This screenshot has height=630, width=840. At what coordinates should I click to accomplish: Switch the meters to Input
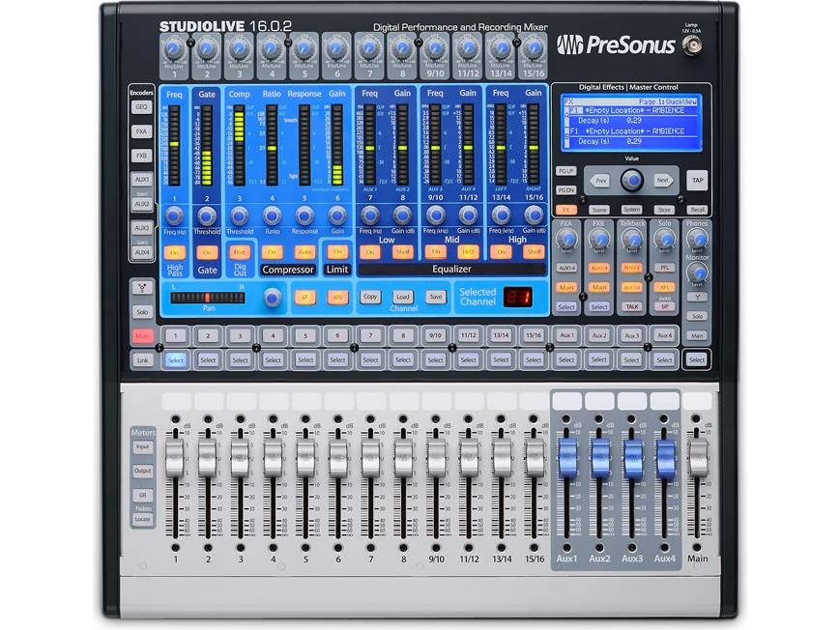[x=142, y=446]
